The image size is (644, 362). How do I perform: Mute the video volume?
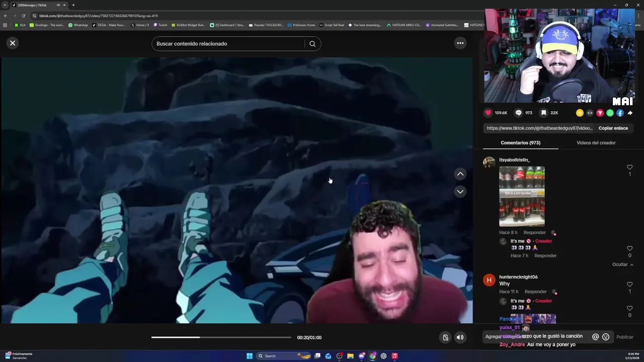pyautogui.click(x=460, y=337)
